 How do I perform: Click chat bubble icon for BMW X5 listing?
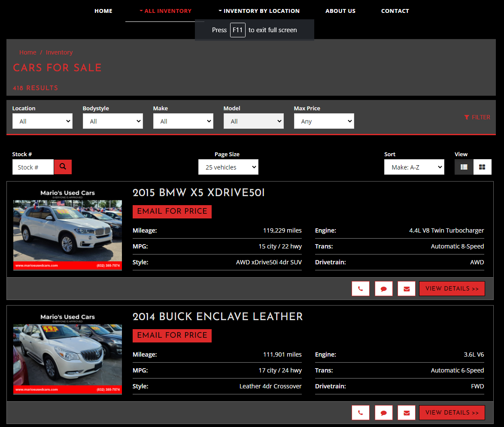click(384, 288)
